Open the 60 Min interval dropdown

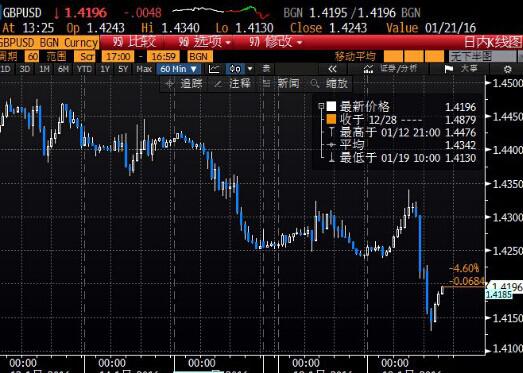(x=178, y=69)
